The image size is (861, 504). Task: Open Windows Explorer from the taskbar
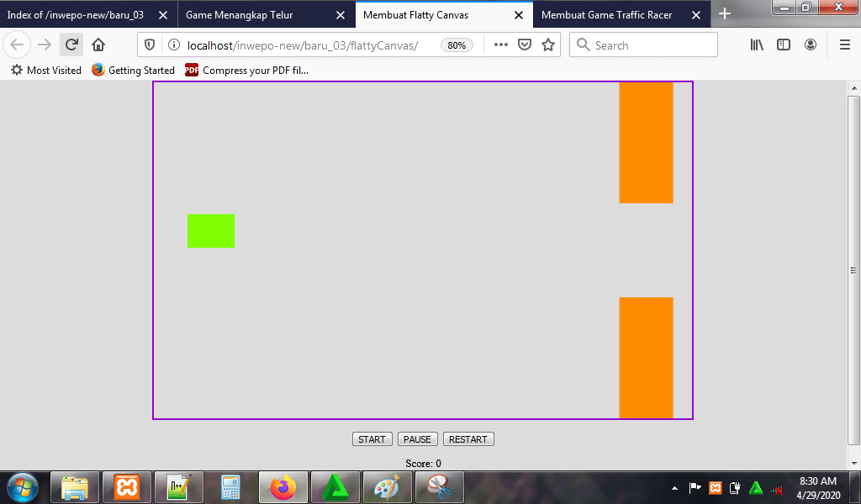point(75,487)
